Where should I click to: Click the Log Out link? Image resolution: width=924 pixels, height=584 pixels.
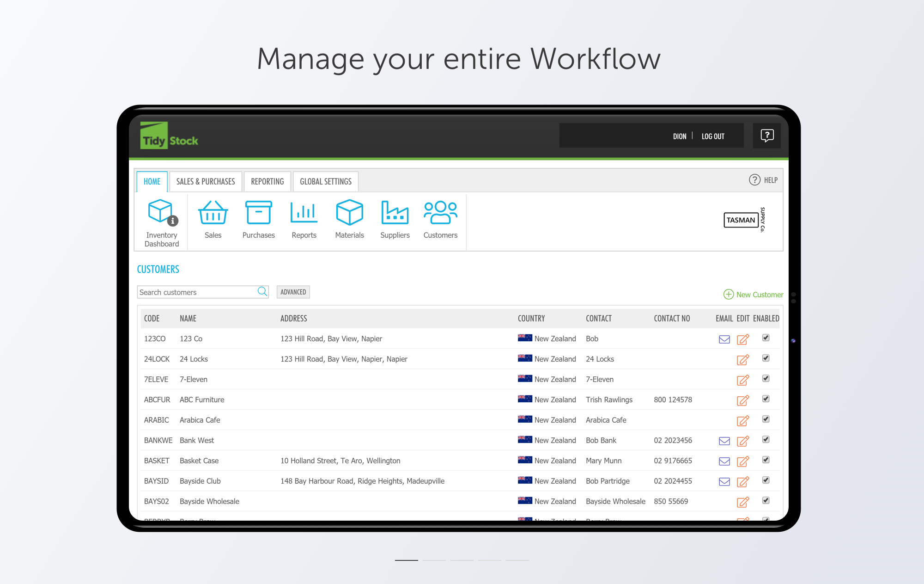pyautogui.click(x=713, y=136)
